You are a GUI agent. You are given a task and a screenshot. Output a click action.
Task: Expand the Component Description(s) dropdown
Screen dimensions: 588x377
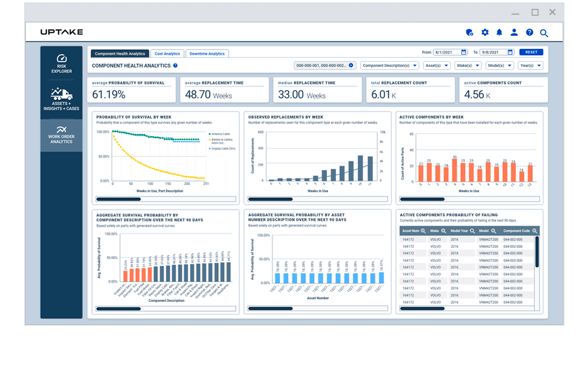(389, 65)
